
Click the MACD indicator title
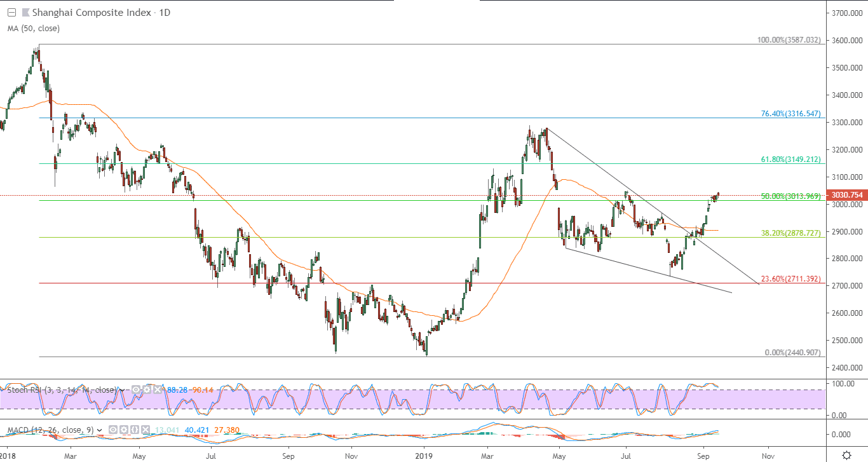tap(50, 430)
